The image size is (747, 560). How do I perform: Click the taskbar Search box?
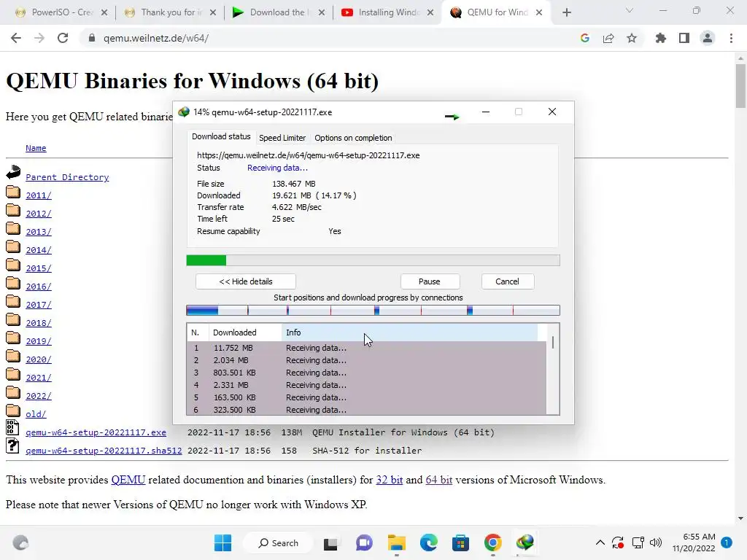(x=278, y=542)
